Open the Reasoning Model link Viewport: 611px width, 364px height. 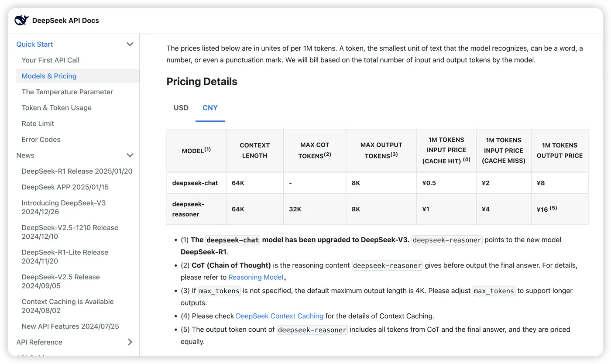click(x=256, y=277)
